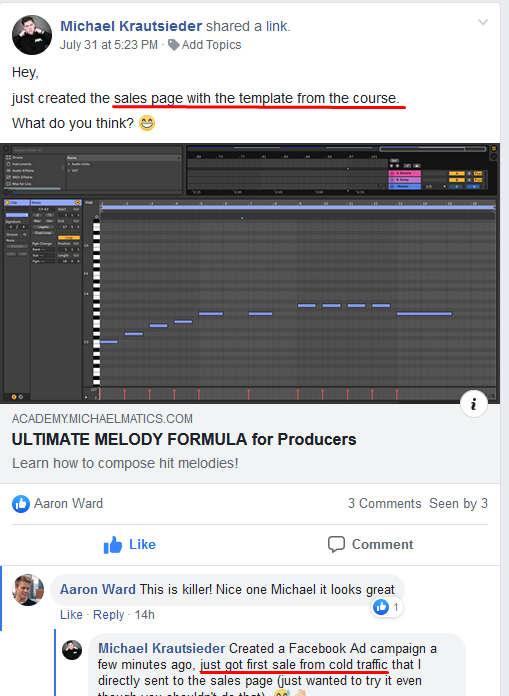Viewport: 509px width, 696px height.
Task: Click the Add Topics tag icon
Action: pyautogui.click(x=174, y=45)
